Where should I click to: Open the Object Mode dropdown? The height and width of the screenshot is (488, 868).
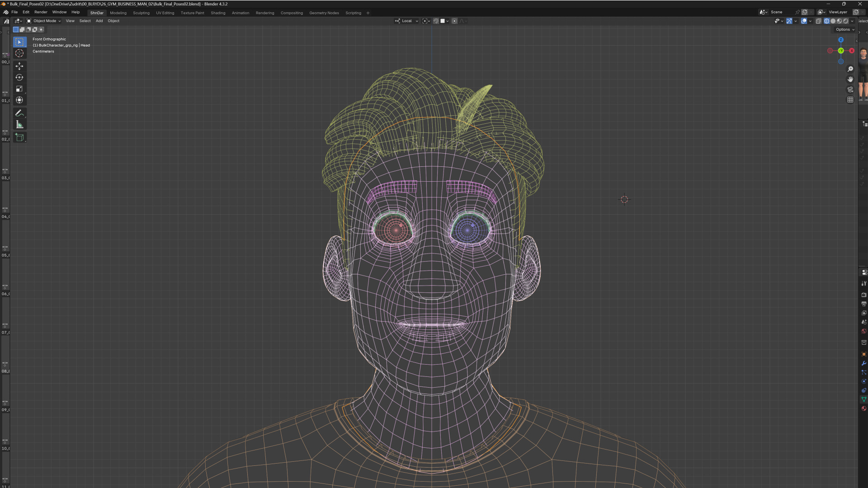[x=44, y=21]
